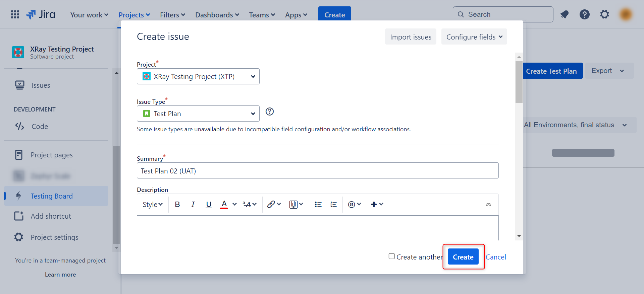Toggle Underline formatting in description editor
The height and width of the screenshot is (294, 644).
click(x=209, y=204)
